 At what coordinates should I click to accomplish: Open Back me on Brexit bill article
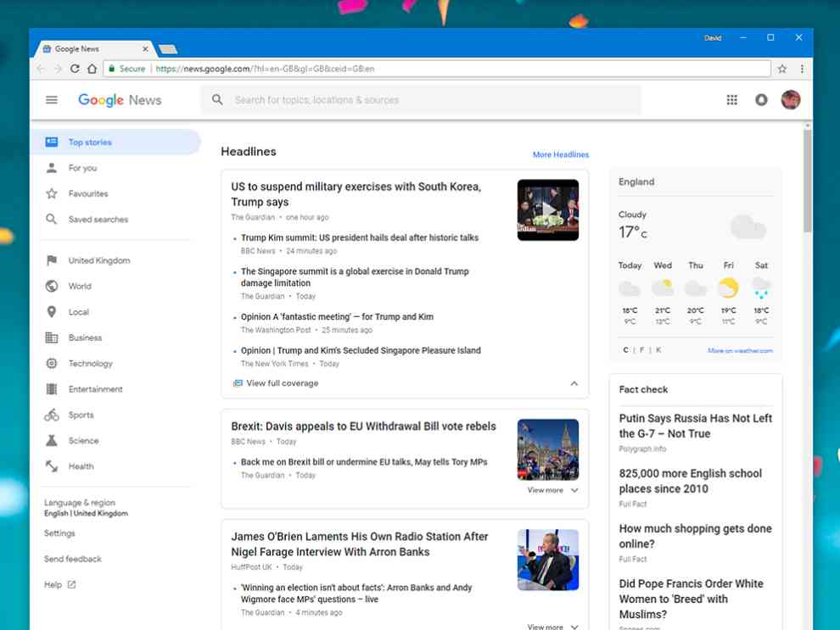tap(364, 462)
